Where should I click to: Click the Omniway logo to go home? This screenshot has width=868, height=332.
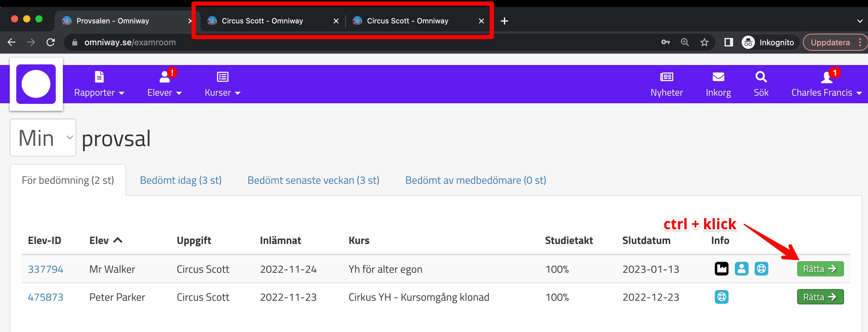point(36,84)
